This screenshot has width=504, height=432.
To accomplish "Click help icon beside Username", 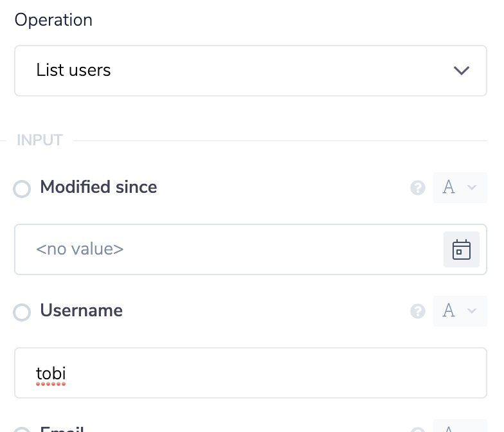I will [x=418, y=311].
